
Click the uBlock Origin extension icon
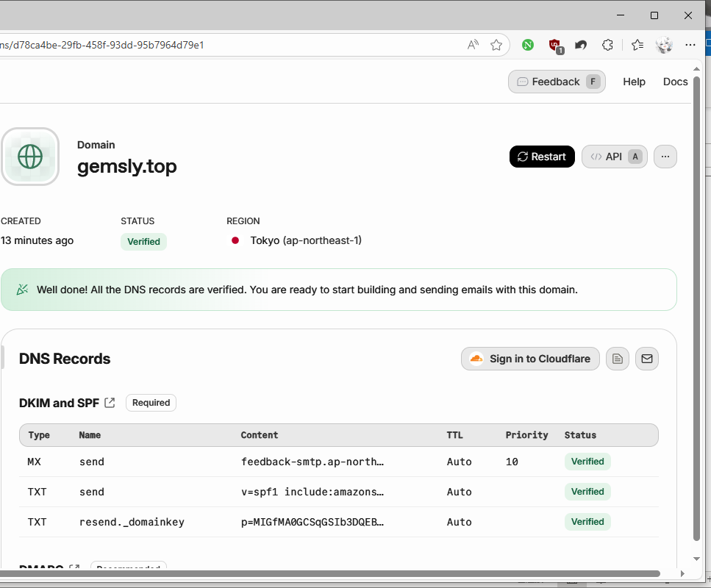tap(555, 45)
